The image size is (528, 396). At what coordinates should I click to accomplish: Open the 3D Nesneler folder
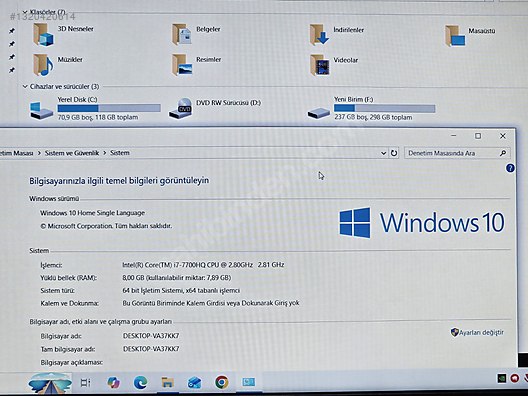point(63,34)
